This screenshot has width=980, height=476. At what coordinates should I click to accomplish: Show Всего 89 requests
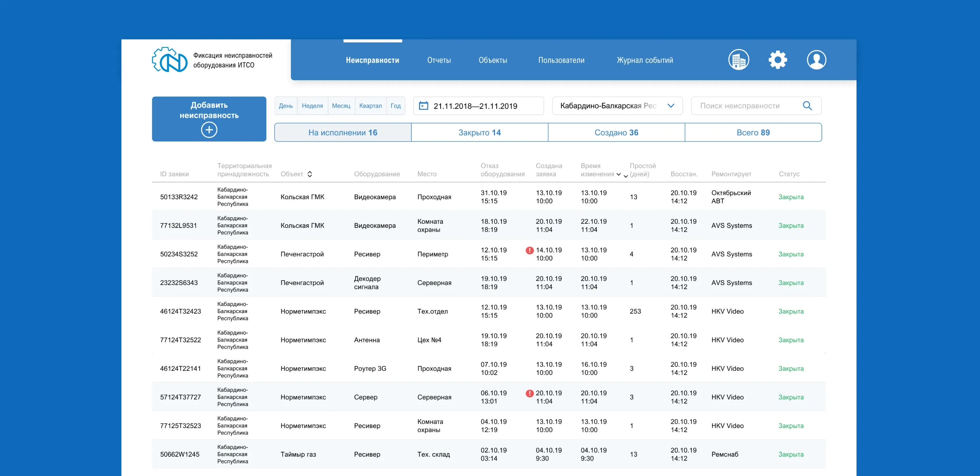(753, 132)
